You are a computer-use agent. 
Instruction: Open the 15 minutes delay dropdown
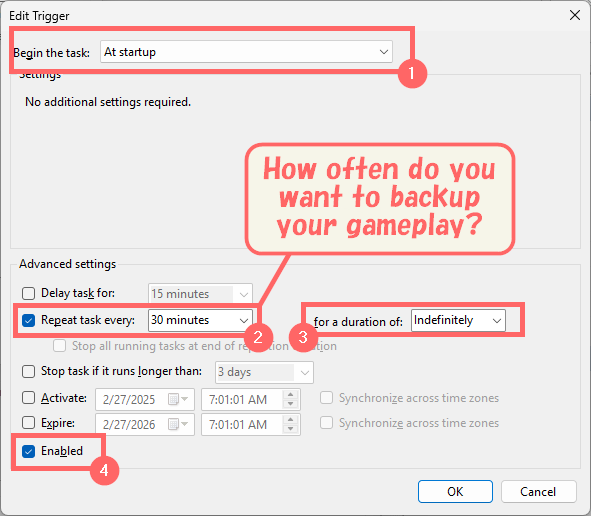200,294
